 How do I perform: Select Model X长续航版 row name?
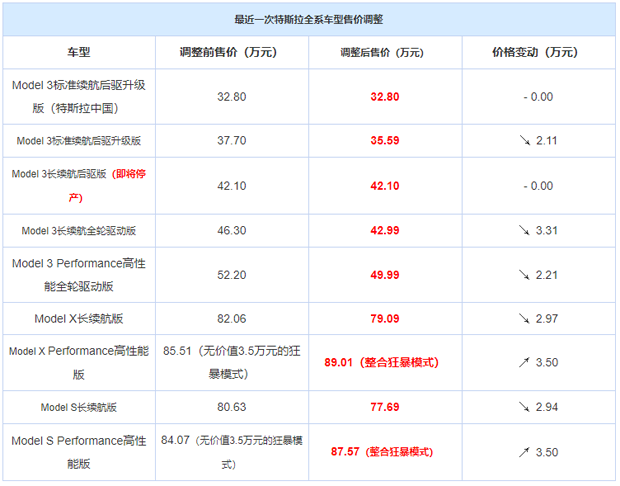[79, 318]
